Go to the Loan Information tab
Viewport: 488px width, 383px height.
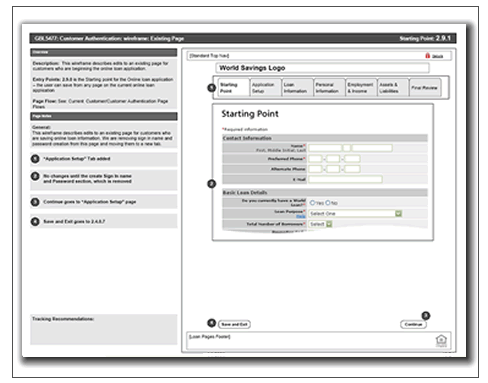[297, 88]
